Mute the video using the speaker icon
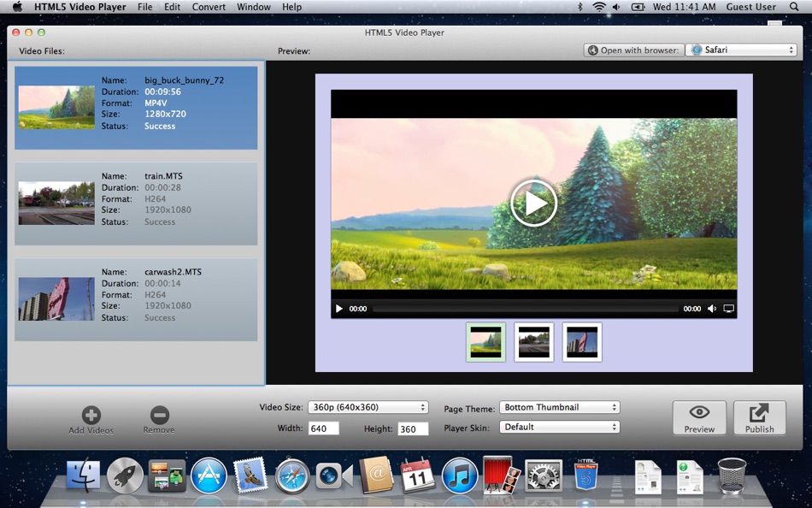Screen dimensions: 812x508 (x=712, y=309)
